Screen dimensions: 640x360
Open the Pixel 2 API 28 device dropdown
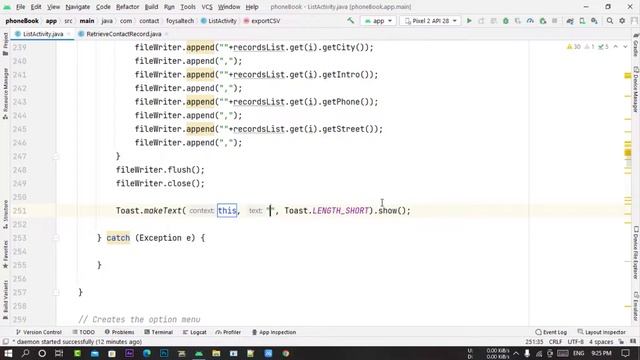pos(430,20)
